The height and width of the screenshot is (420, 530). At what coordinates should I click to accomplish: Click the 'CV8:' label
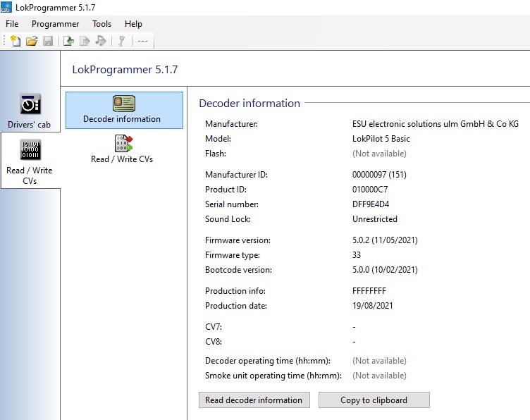click(x=214, y=342)
